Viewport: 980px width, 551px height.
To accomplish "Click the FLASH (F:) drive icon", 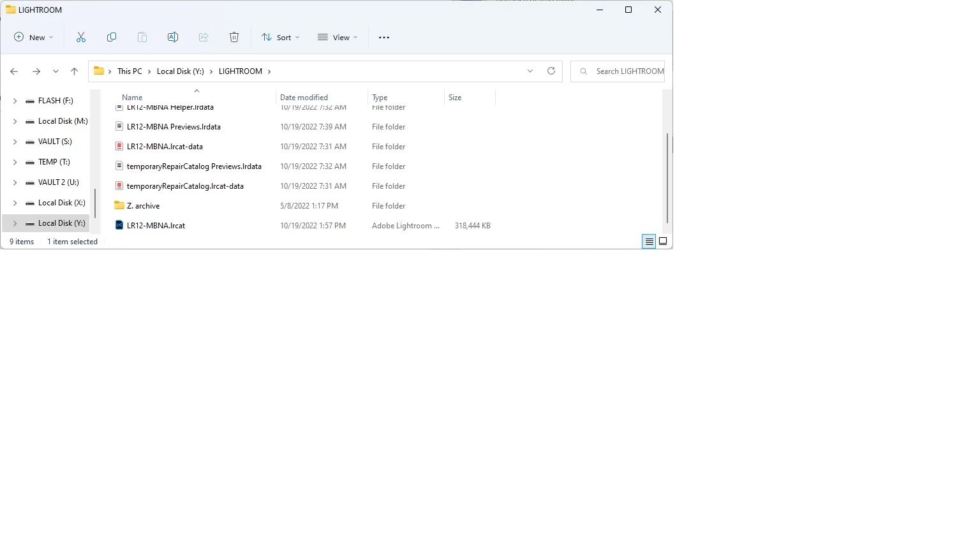I will (x=30, y=101).
